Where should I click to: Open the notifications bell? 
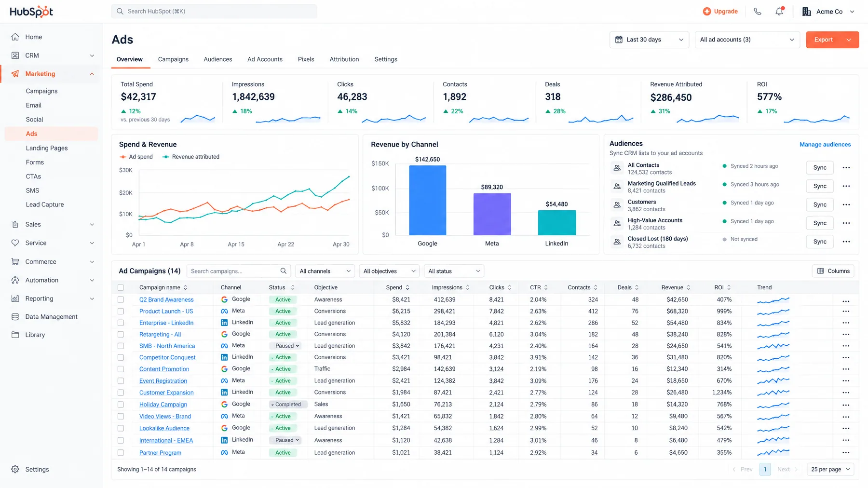click(779, 12)
